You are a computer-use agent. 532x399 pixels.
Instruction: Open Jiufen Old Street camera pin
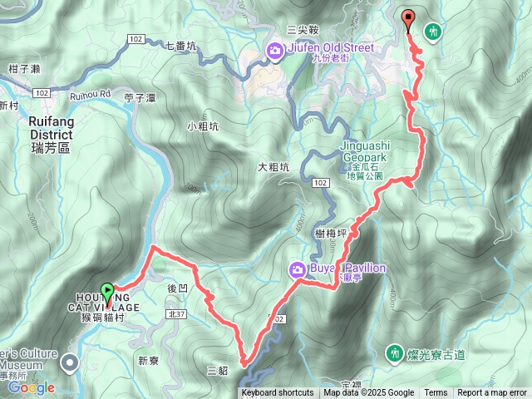tap(275, 52)
